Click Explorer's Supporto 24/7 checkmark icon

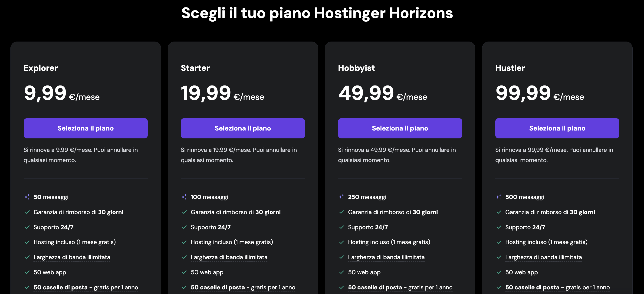pyautogui.click(x=27, y=227)
